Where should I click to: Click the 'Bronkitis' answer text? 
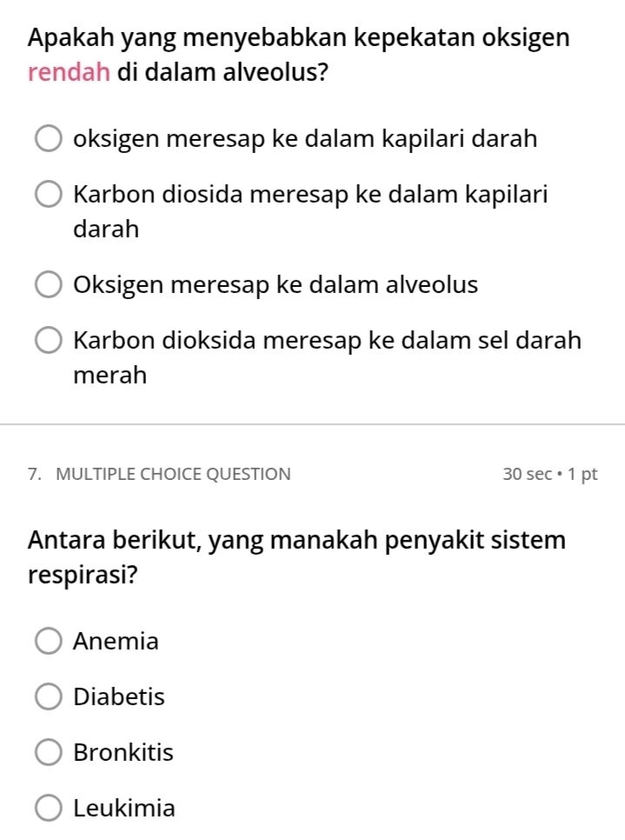[x=123, y=753]
